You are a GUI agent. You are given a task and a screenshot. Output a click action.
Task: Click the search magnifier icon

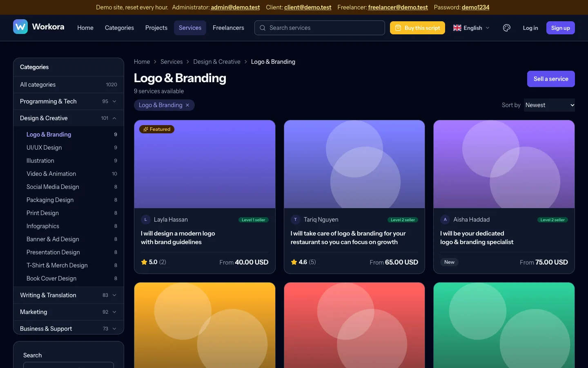click(x=263, y=28)
